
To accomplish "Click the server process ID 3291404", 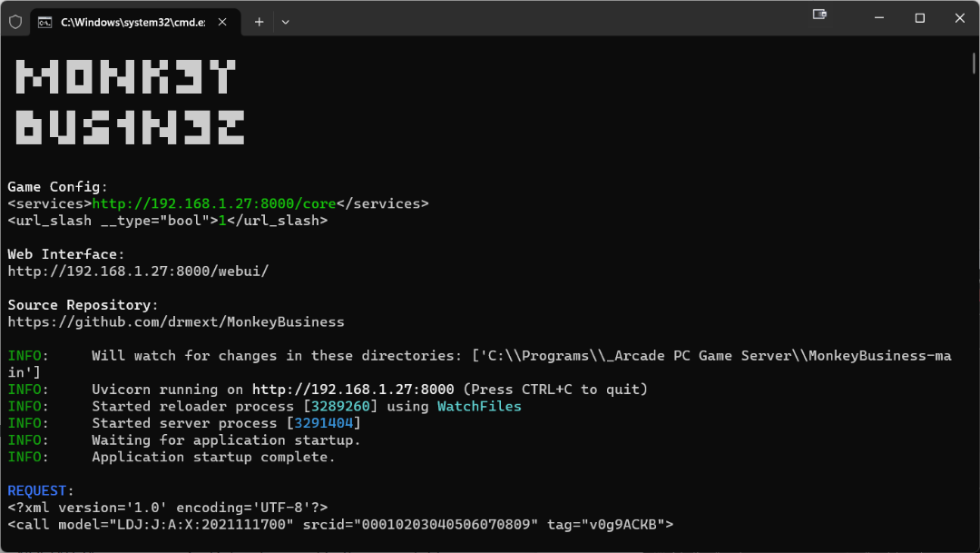I will coord(324,423).
